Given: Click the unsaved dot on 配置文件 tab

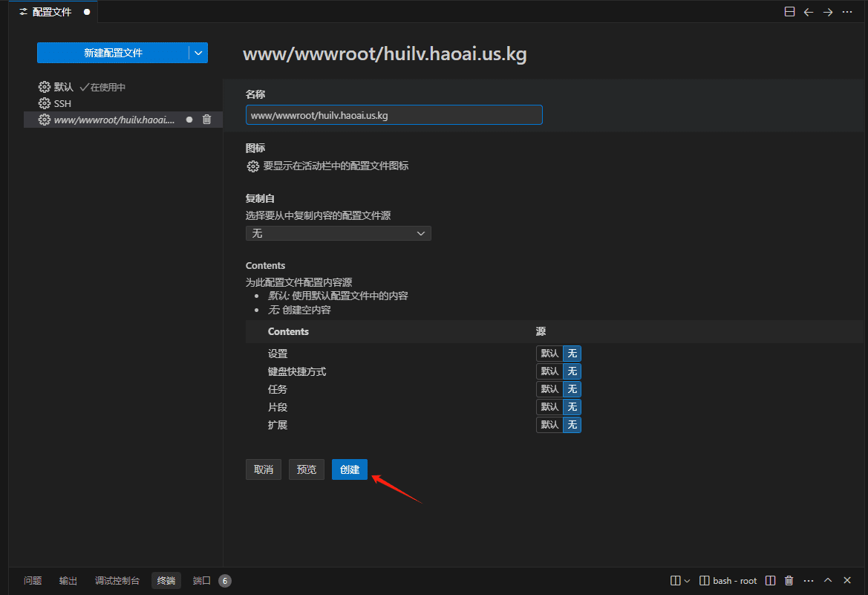Looking at the screenshot, I should [x=87, y=12].
